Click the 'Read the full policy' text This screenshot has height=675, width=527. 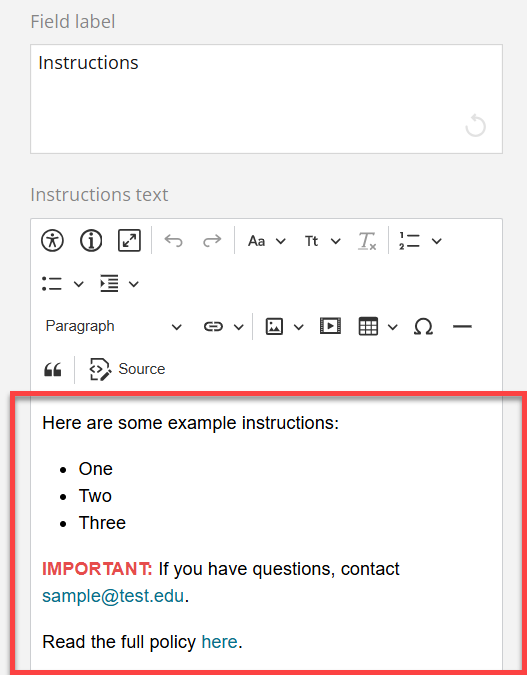pos(119,642)
